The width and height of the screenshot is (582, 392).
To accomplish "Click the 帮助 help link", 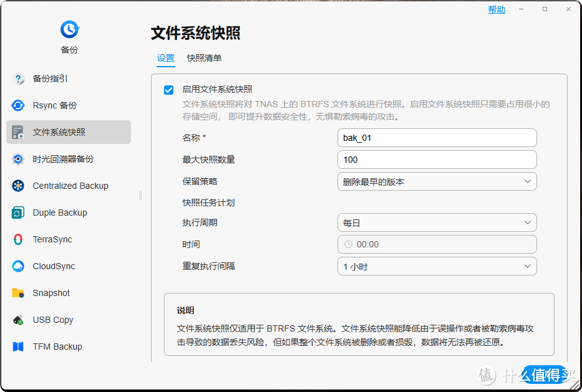I will pyautogui.click(x=496, y=9).
